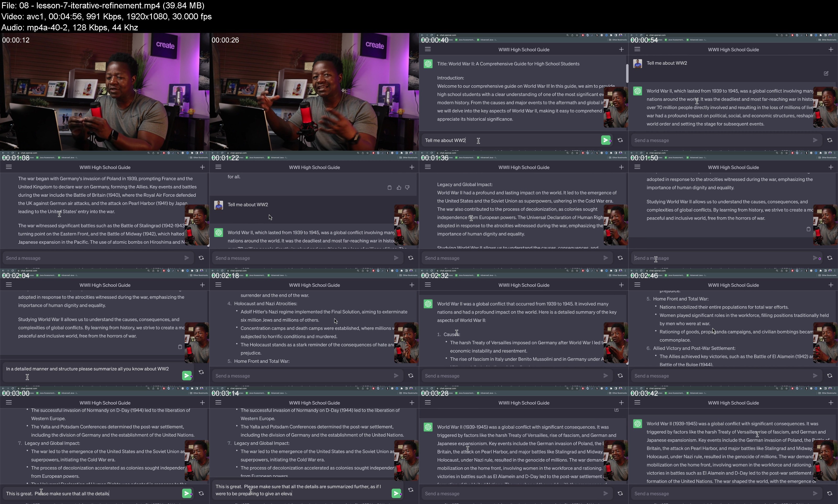The image size is (838, 504).
Task: Click the new chat plus icon in the 00:03:42 frame
Action: click(x=830, y=402)
